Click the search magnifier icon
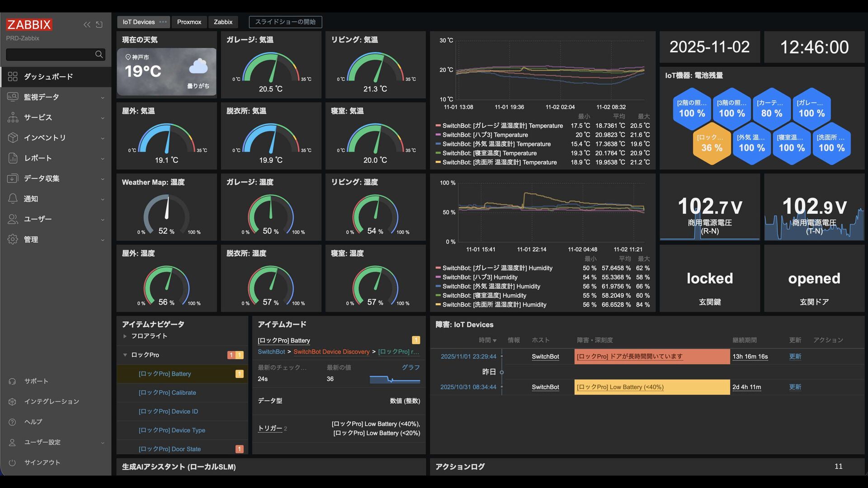 99,55
